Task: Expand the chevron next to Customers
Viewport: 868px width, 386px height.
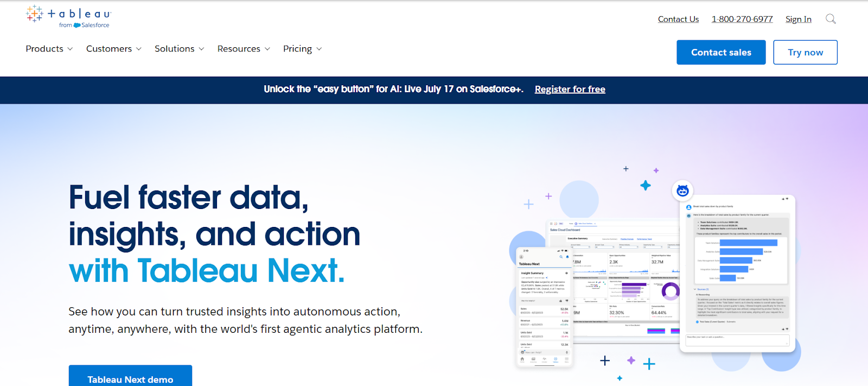Action: (x=139, y=49)
